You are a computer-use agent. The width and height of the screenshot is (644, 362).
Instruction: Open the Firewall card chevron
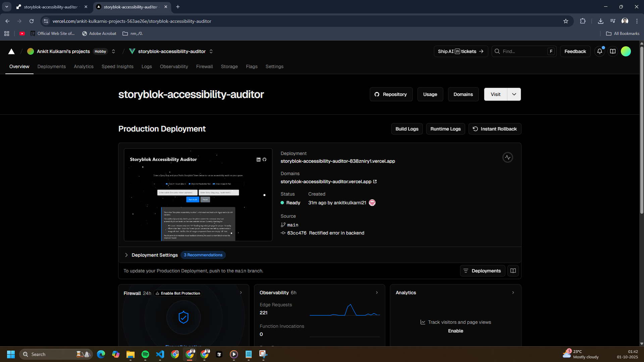tap(241, 293)
